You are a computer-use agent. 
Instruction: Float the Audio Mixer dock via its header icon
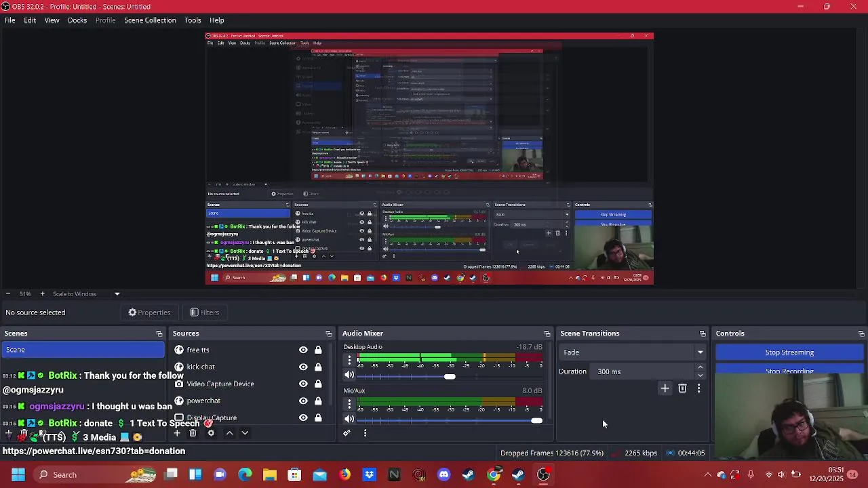(547, 333)
